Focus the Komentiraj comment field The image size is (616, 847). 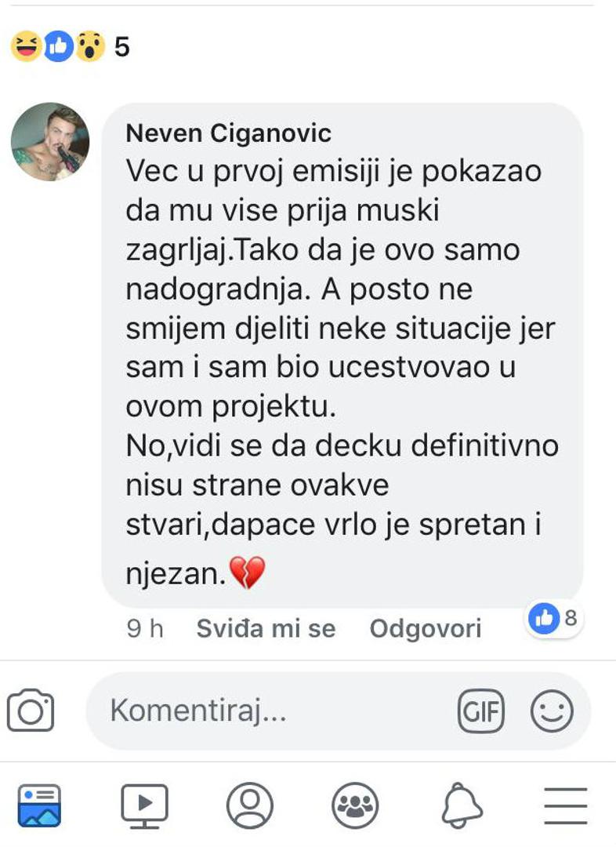266,711
